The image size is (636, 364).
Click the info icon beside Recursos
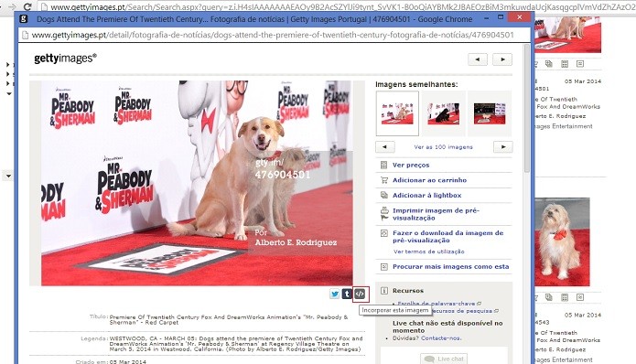tap(384, 291)
